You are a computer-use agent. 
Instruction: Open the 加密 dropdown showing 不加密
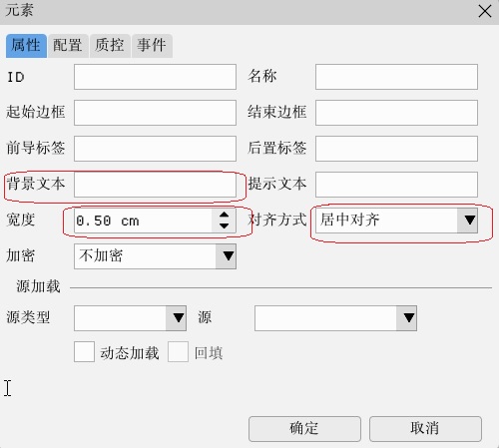(x=155, y=256)
